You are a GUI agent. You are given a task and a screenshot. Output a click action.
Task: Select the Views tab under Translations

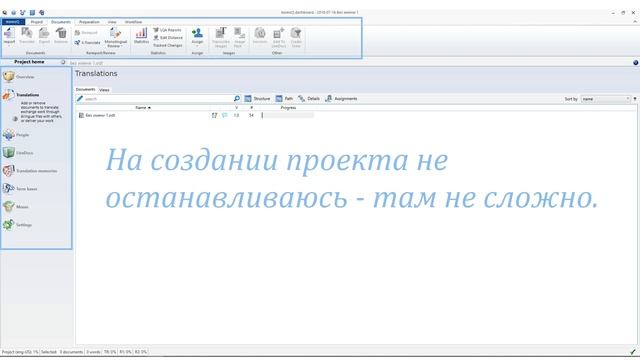(x=104, y=90)
